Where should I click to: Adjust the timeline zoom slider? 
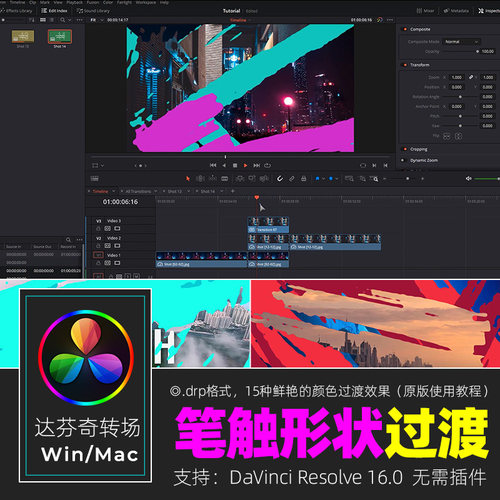click(x=404, y=179)
